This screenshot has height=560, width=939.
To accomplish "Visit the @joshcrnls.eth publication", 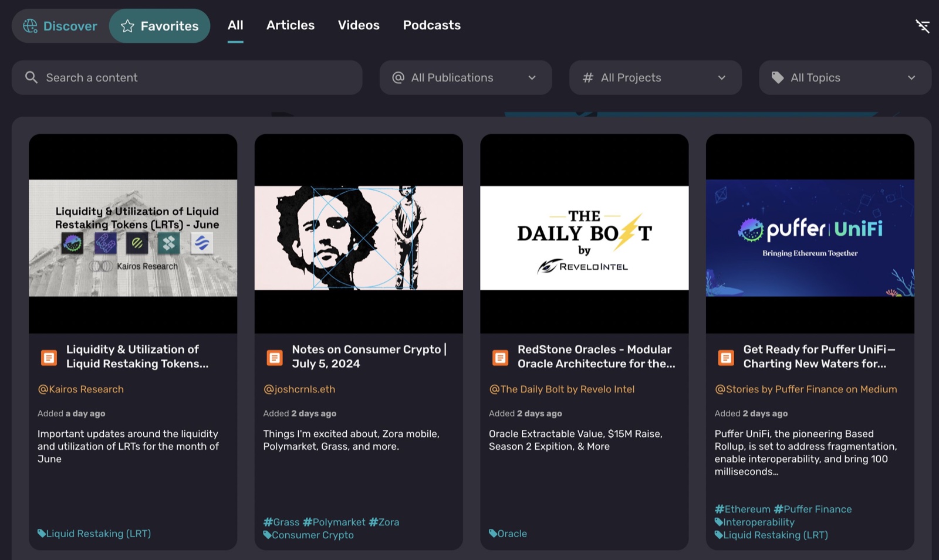I will (299, 389).
